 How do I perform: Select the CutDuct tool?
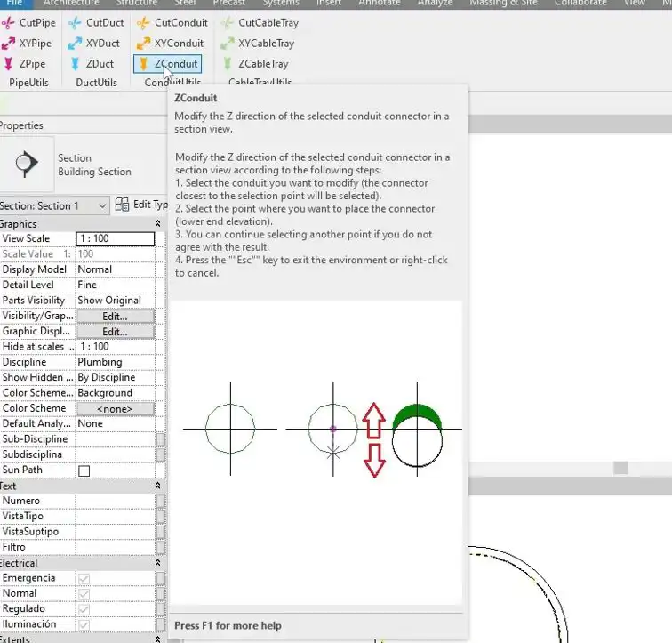pyautogui.click(x=96, y=23)
